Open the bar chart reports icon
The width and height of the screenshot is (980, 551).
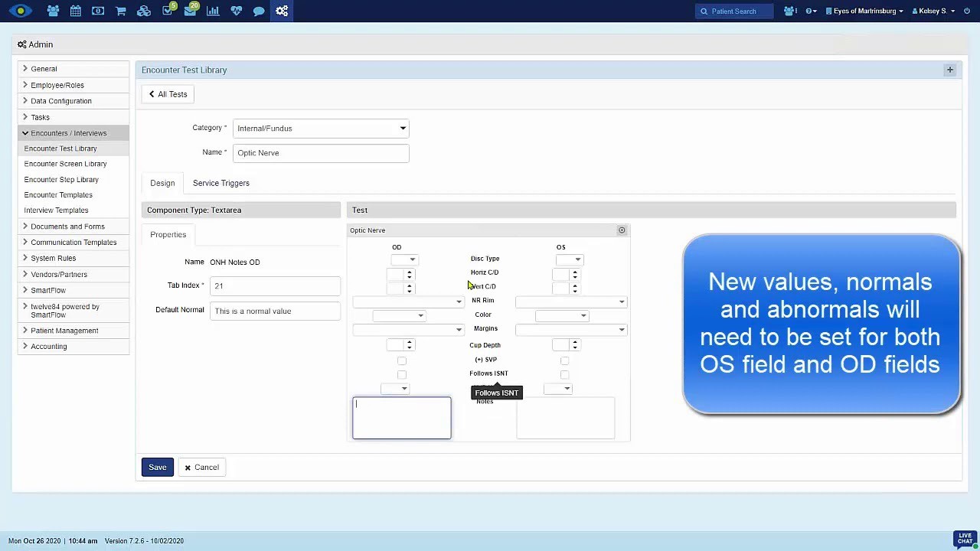(x=213, y=11)
